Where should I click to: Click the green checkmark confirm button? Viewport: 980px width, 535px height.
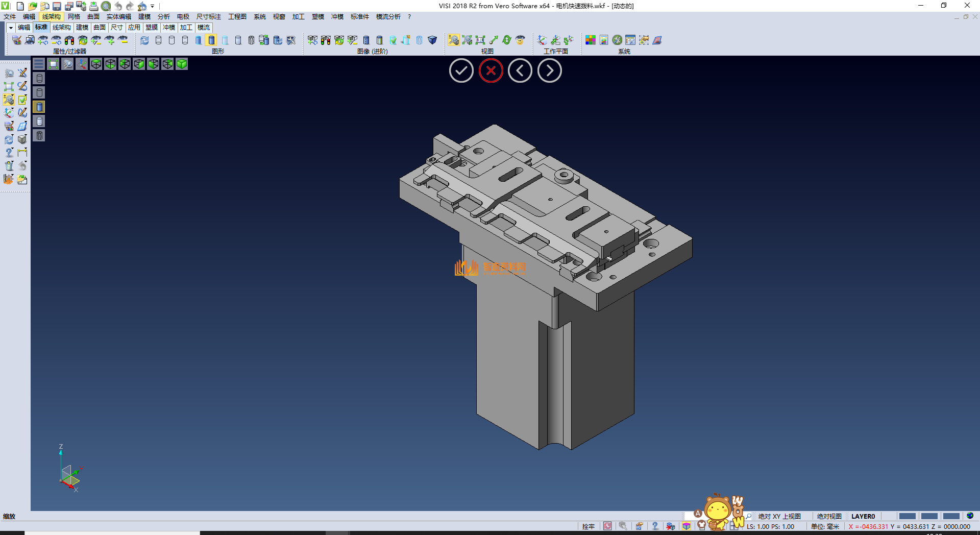tap(461, 71)
